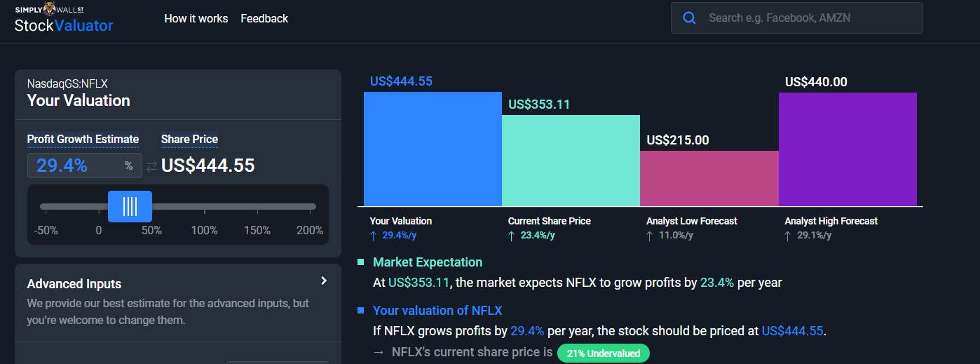Expand Advanced Inputs with the chevron arrow
This screenshot has height=364, width=980.
point(324,281)
